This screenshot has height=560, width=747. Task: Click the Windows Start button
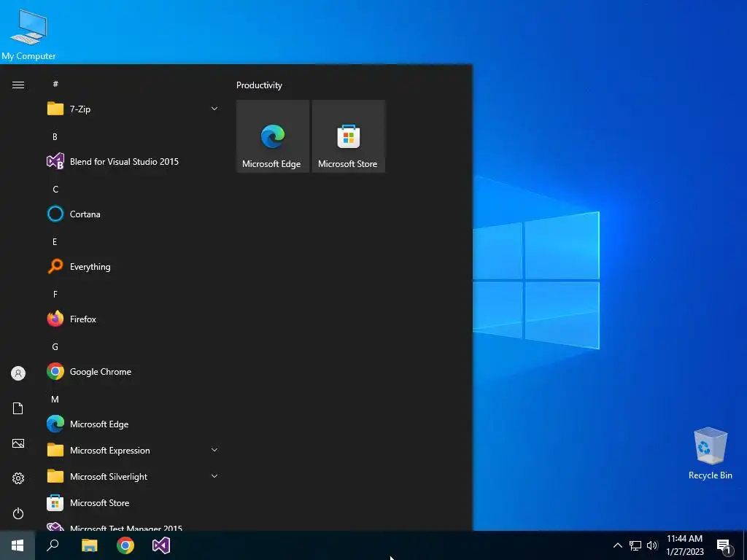click(x=18, y=545)
